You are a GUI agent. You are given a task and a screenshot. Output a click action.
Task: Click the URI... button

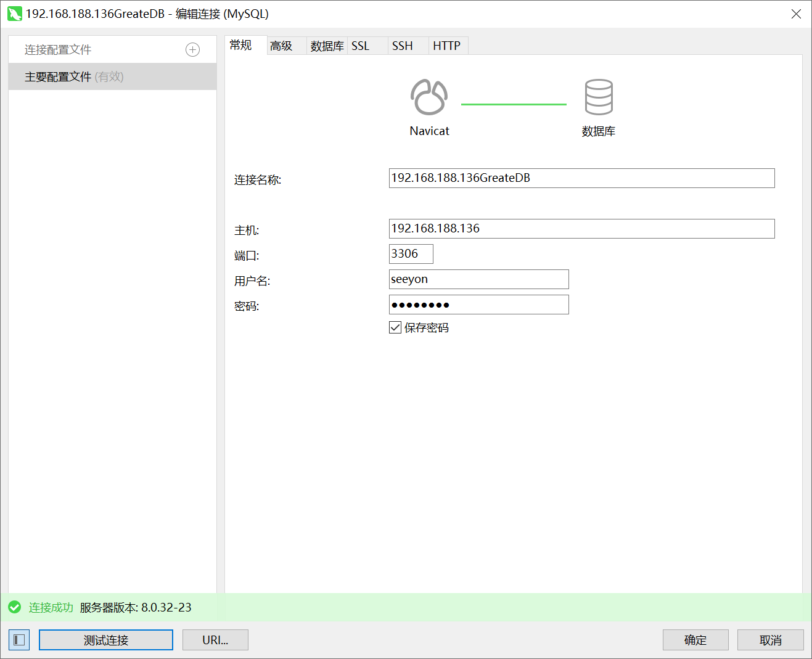(x=215, y=640)
